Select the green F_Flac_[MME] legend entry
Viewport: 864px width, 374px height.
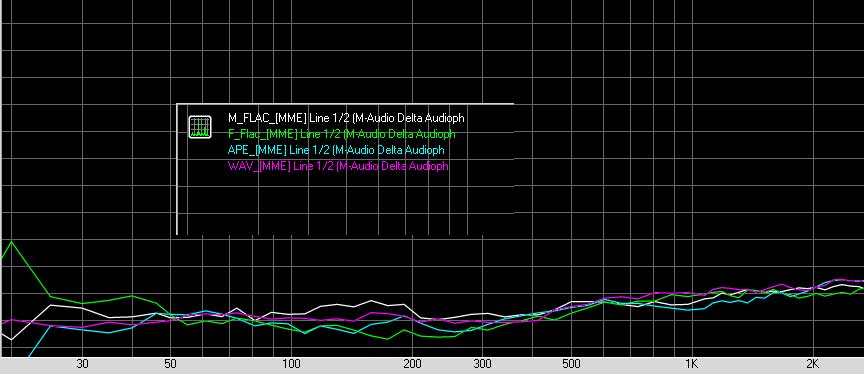coord(342,134)
